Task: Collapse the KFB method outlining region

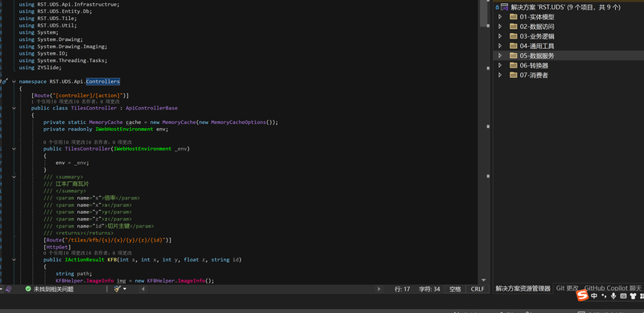Action: tap(14, 260)
